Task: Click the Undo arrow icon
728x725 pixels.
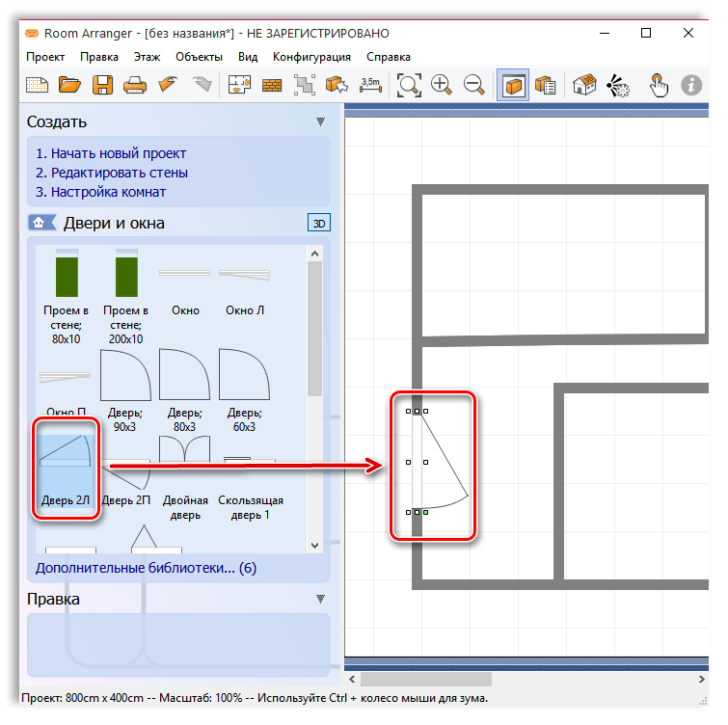Action: (170, 85)
